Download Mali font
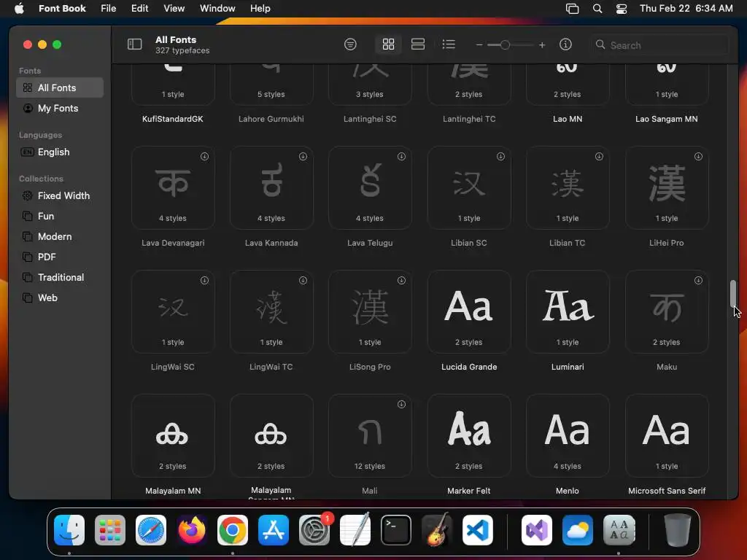This screenshot has width=747, height=560. coord(402,404)
